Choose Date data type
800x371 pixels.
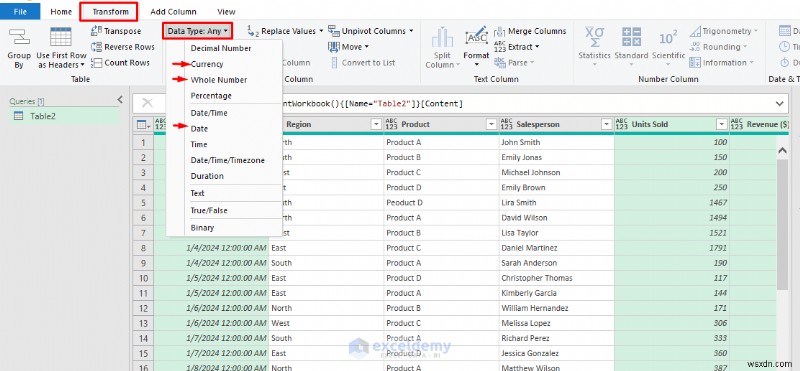[199, 129]
